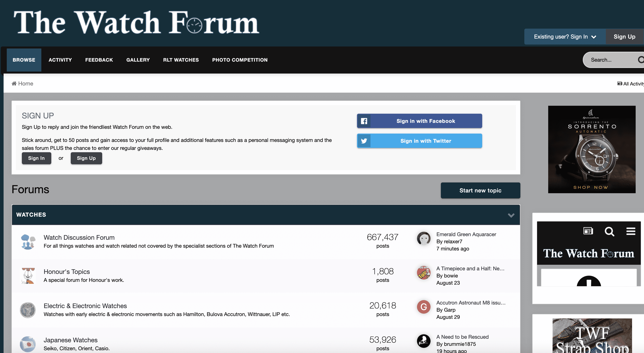644x353 pixels.
Task: Click the Sorrento Automatic watch advertisement
Action: coord(592,149)
